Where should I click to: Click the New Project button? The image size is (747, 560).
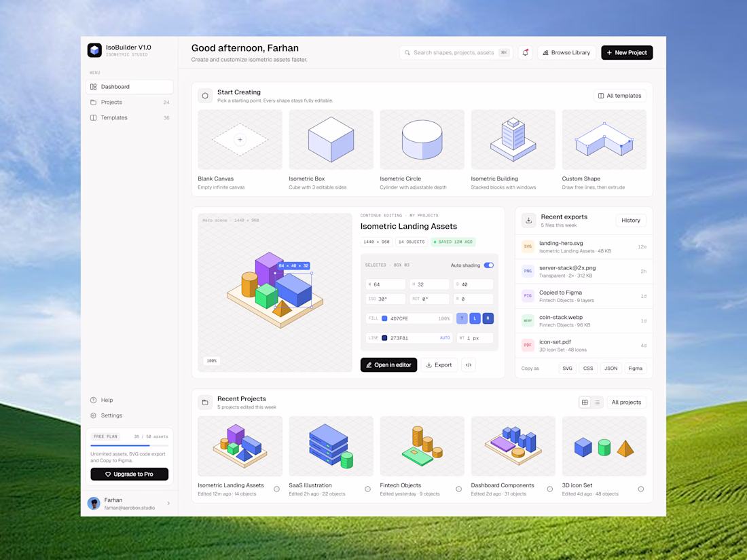(x=627, y=52)
